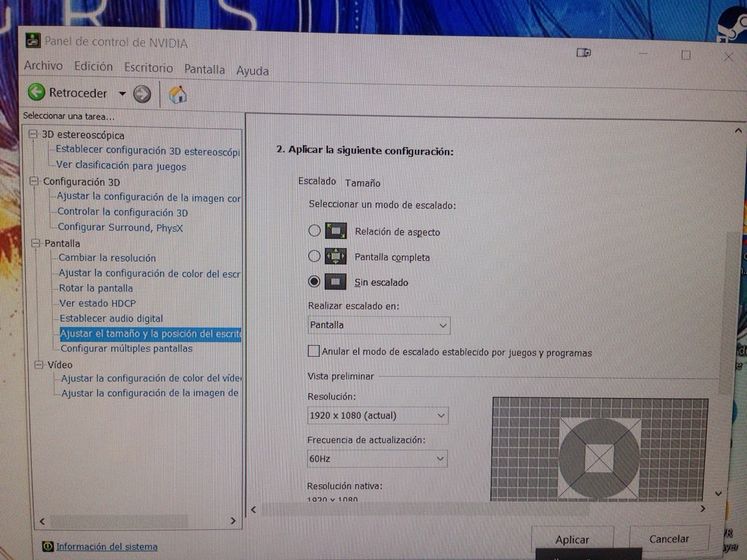Select Establecer audio digital item
The height and width of the screenshot is (560, 747).
coord(111,318)
